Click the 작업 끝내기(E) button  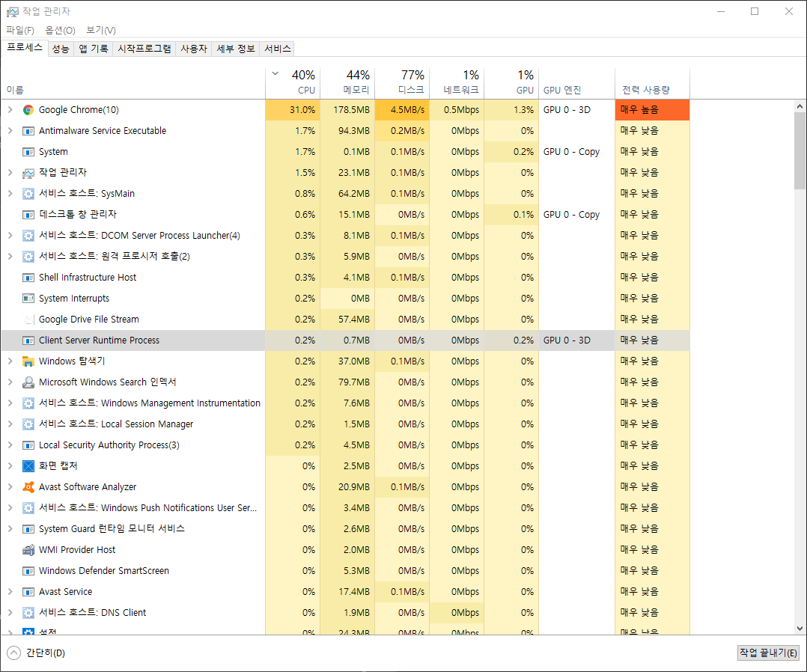click(768, 652)
